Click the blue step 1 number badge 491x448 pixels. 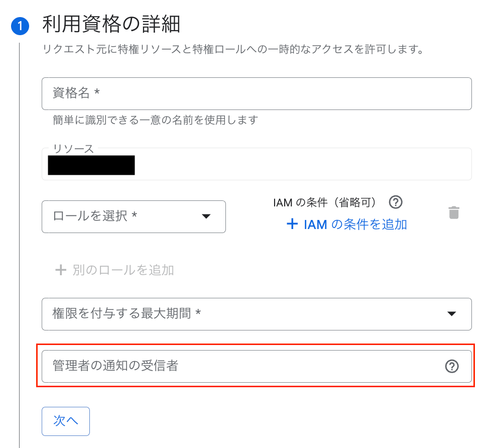tap(20, 26)
